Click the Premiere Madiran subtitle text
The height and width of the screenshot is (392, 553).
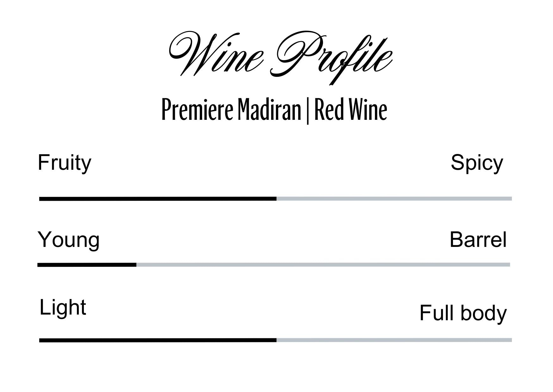[x=231, y=110]
